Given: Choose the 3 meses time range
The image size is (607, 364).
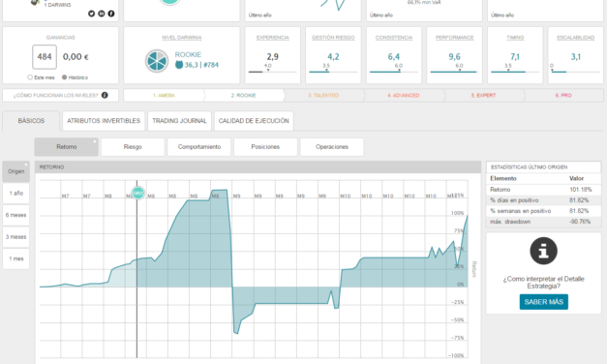Looking at the screenshot, I should tap(15, 237).
